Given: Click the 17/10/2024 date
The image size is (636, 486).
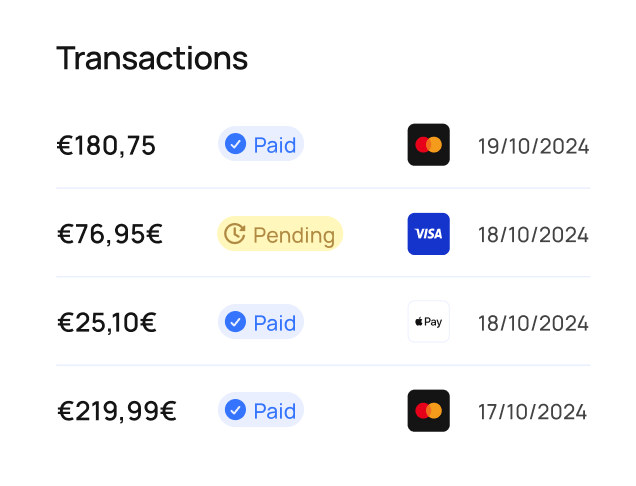Looking at the screenshot, I should pos(533,411).
